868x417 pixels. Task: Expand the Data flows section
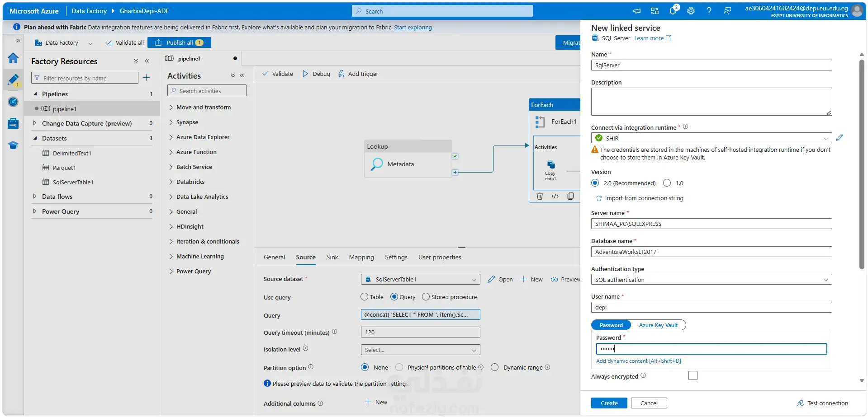pyautogui.click(x=35, y=197)
